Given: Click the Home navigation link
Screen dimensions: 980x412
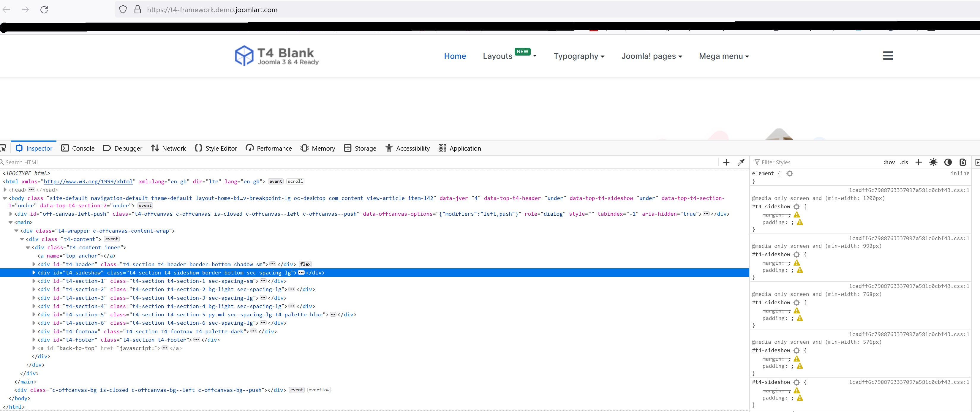Looking at the screenshot, I should pos(455,56).
